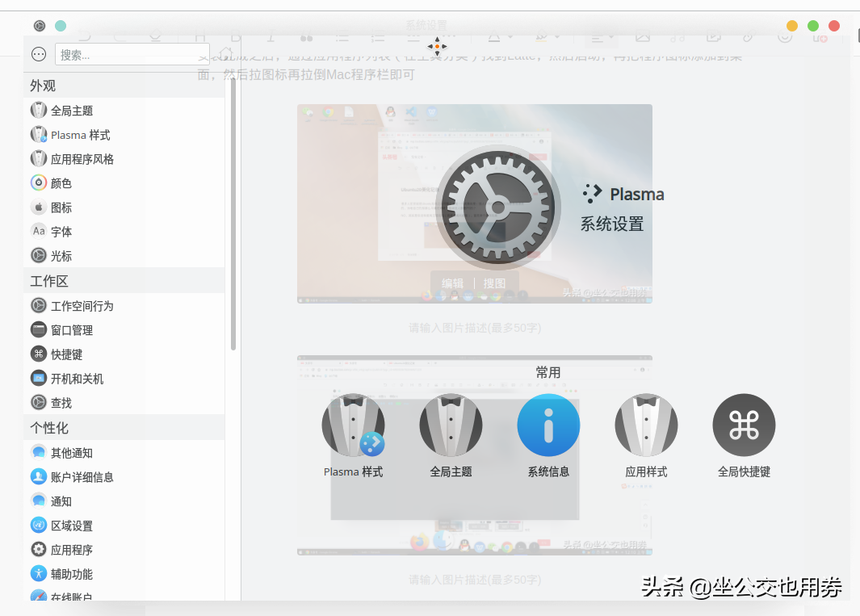Click the lower 请输入图片描述 caption field
860x616 pixels.
(x=475, y=580)
